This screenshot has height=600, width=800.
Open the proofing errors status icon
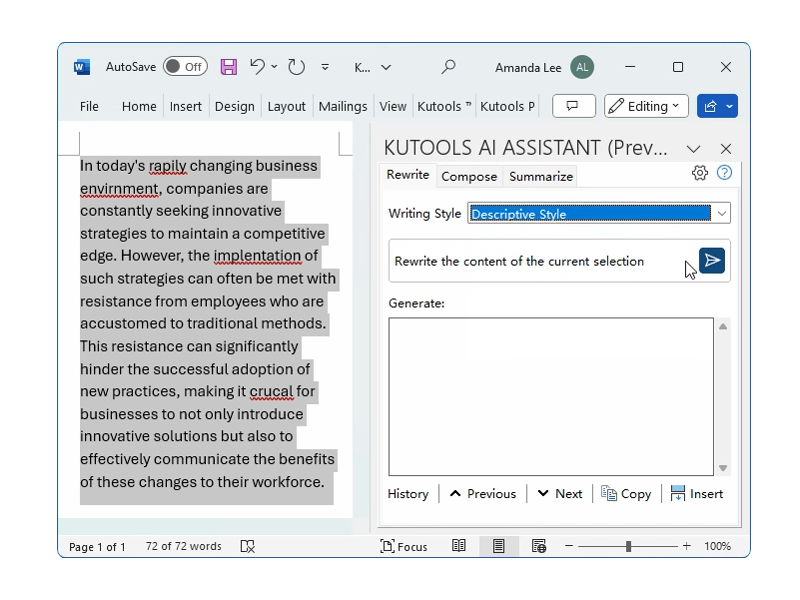pos(247,546)
